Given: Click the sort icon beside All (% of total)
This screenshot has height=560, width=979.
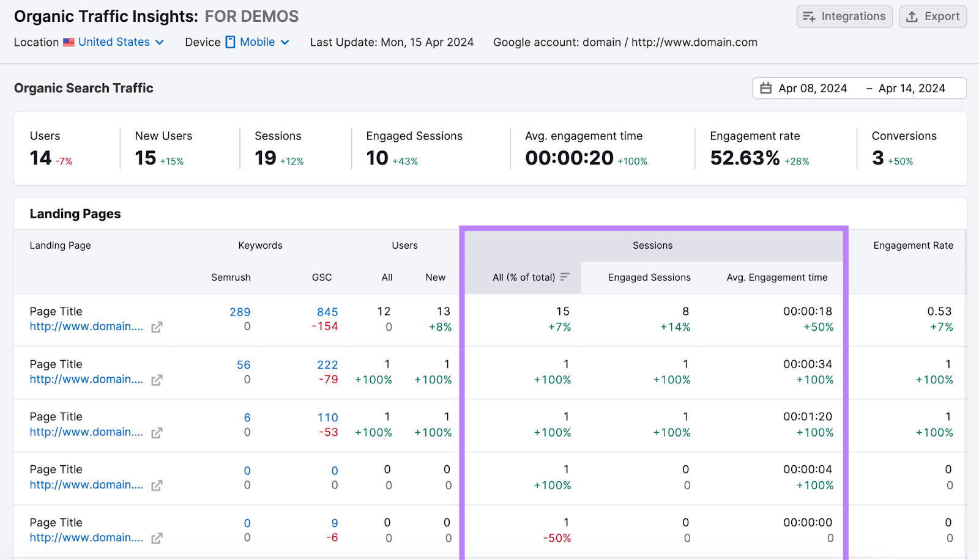Looking at the screenshot, I should (x=565, y=277).
